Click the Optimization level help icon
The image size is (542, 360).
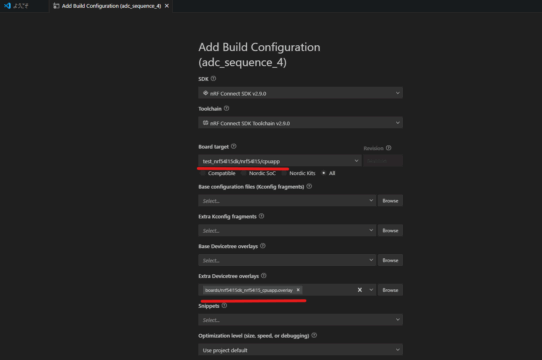[x=314, y=335]
